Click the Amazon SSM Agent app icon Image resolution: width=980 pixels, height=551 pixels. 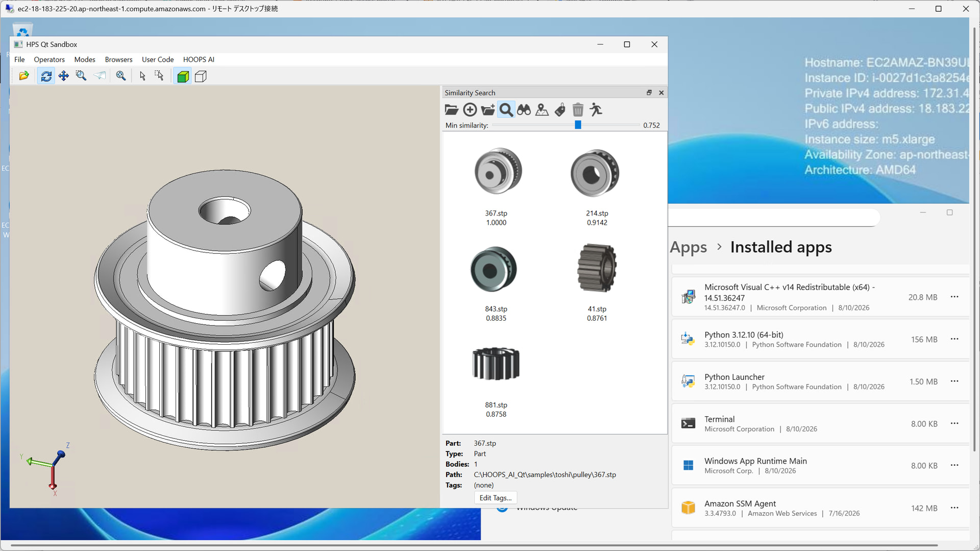click(688, 508)
